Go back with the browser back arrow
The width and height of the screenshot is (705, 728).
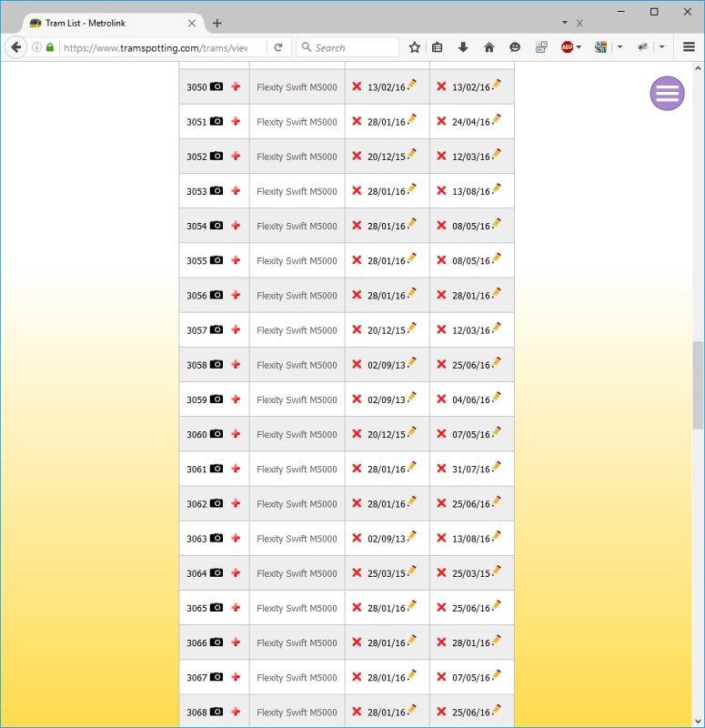pyautogui.click(x=15, y=47)
